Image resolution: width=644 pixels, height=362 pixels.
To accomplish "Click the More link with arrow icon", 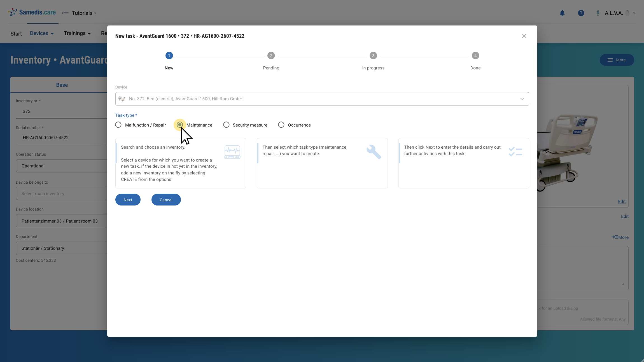I will [x=620, y=237].
